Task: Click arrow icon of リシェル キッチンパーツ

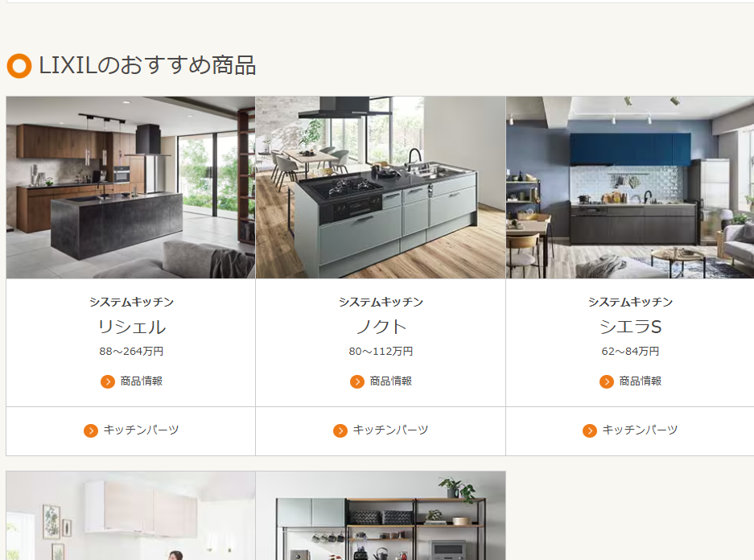Action: pyautogui.click(x=90, y=430)
